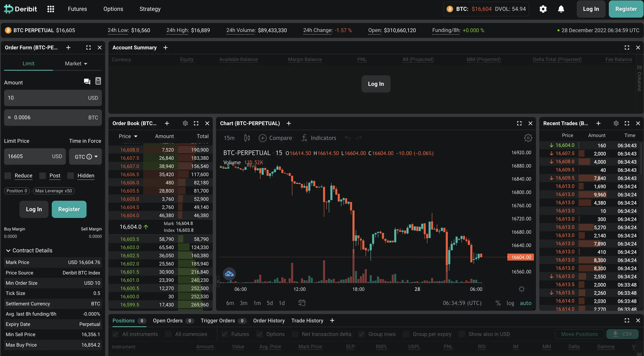
Task: Expand Chart panel to fullscreen
Action: (x=519, y=123)
